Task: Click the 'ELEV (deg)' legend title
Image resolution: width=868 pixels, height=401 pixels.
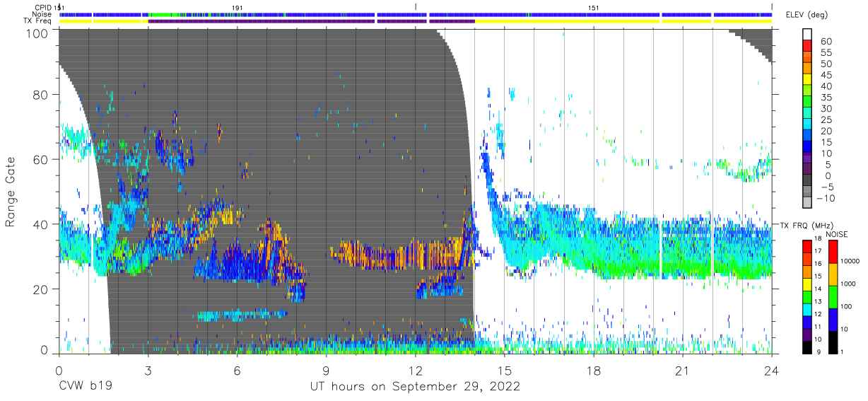Action: (x=807, y=15)
